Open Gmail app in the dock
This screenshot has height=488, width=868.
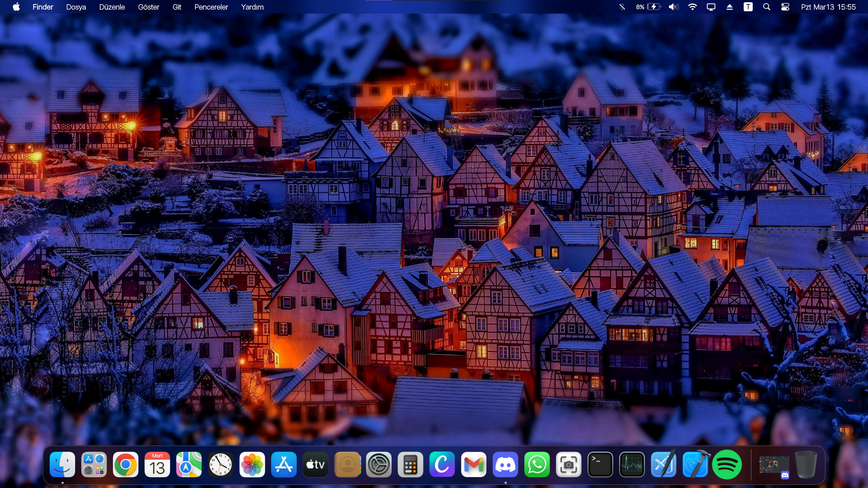[x=473, y=465]
